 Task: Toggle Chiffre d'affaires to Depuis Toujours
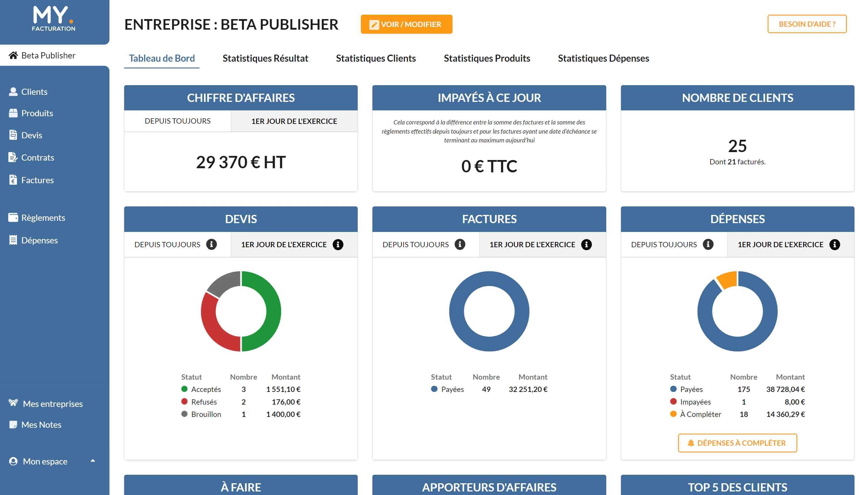coord(178,121)
